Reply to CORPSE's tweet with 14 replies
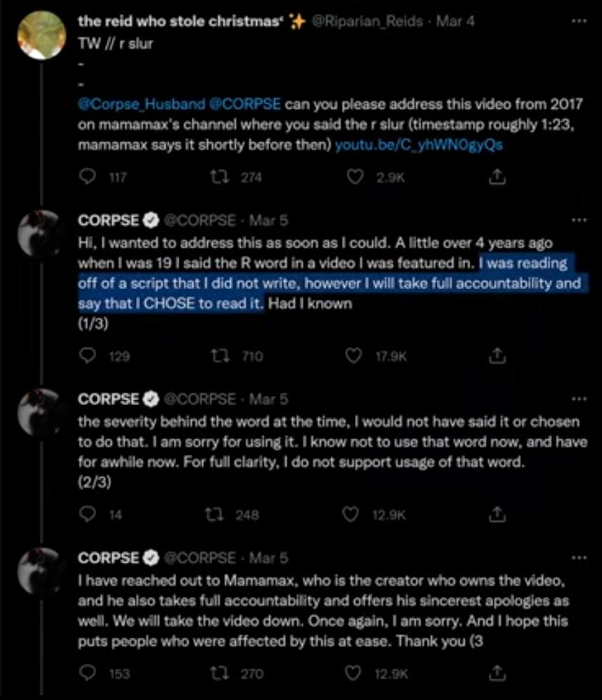 tap(87, 515)
